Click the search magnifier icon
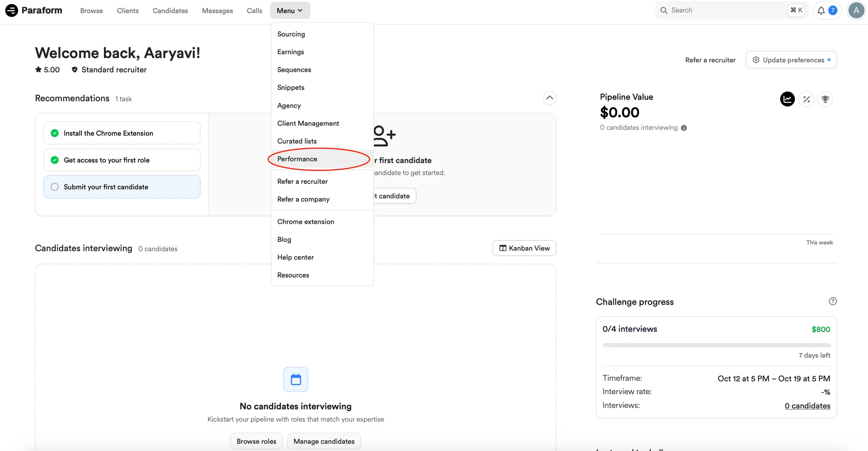Image resolution: width=868 pixels, height=451 pixels. 664,10
